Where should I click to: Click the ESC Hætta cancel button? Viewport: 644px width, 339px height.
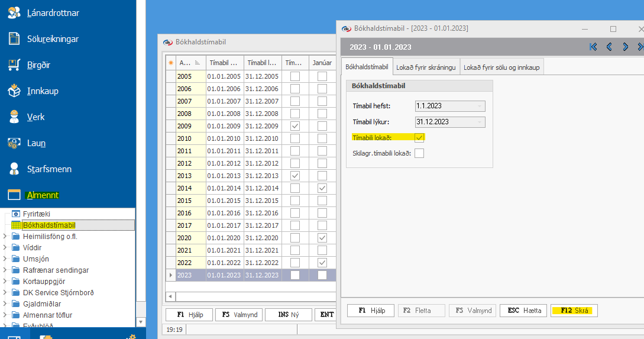(x=523, y=311)
